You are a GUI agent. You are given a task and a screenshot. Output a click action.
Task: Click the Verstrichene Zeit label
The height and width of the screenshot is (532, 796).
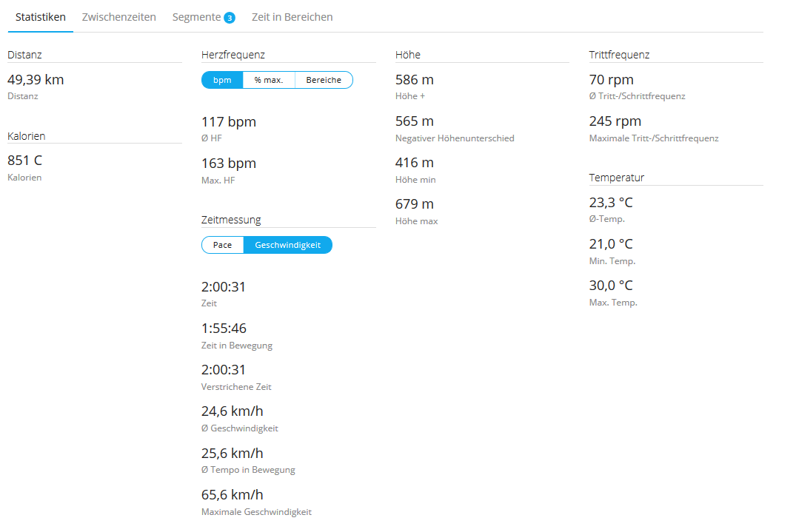[x=236, y=387]
